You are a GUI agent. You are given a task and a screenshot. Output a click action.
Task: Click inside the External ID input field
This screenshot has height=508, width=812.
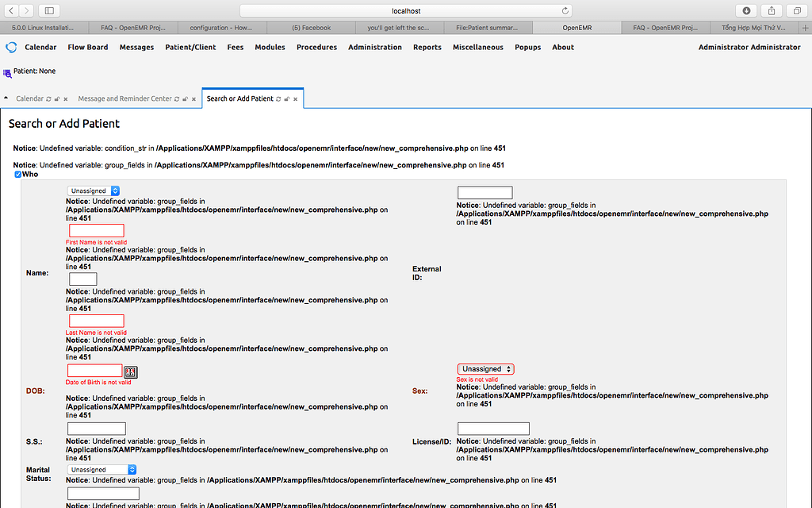tap(485, 192)
